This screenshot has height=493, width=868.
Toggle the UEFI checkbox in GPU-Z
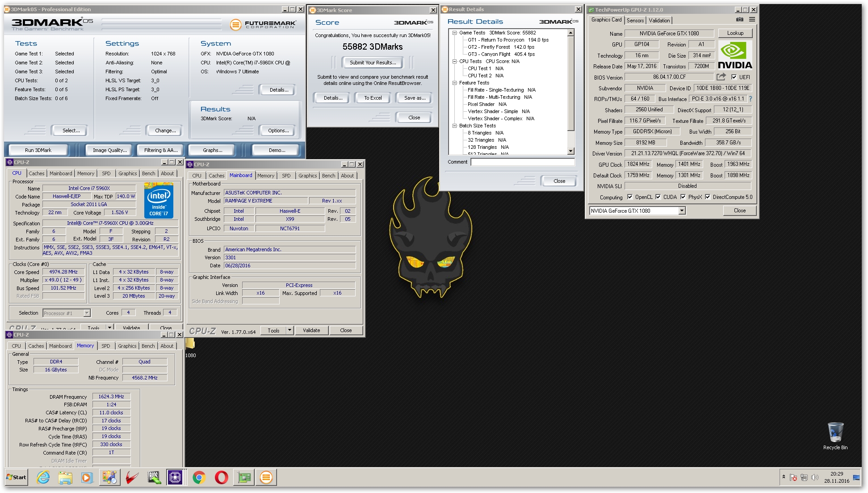click(734, 77)
